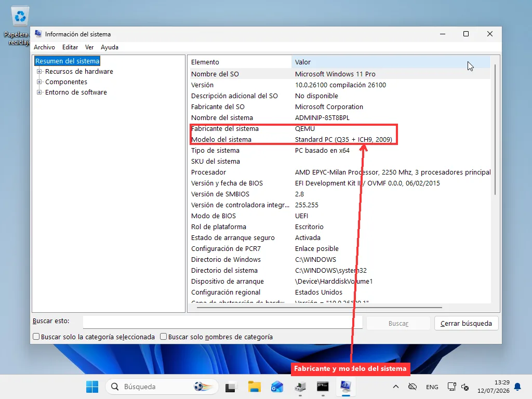The image size is (532, 399).
Task: Click the muted volume tray icon
Action: pos(465,387)
